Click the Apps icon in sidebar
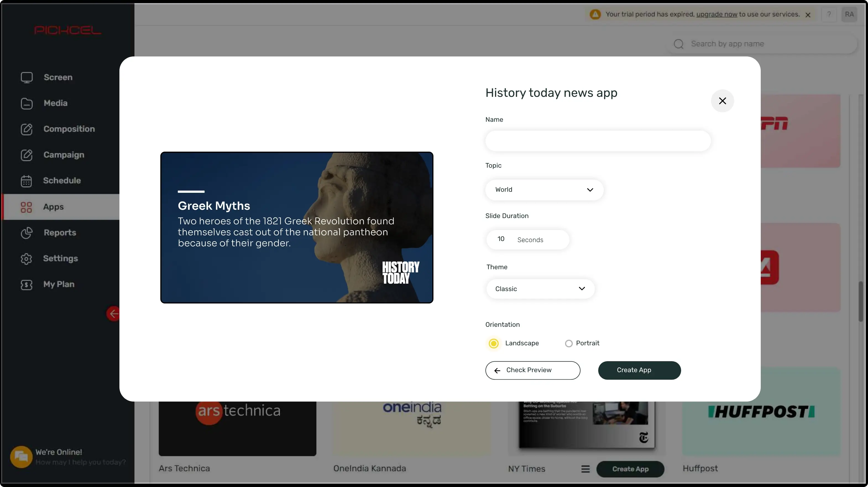Image resolution: width=868 pixels, height=487 pixels. click(26, 207)
